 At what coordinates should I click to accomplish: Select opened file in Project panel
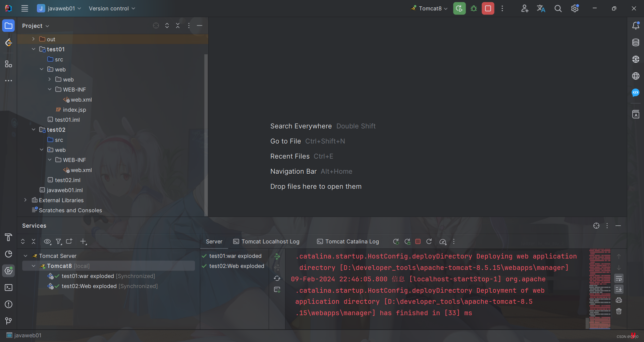156,25
